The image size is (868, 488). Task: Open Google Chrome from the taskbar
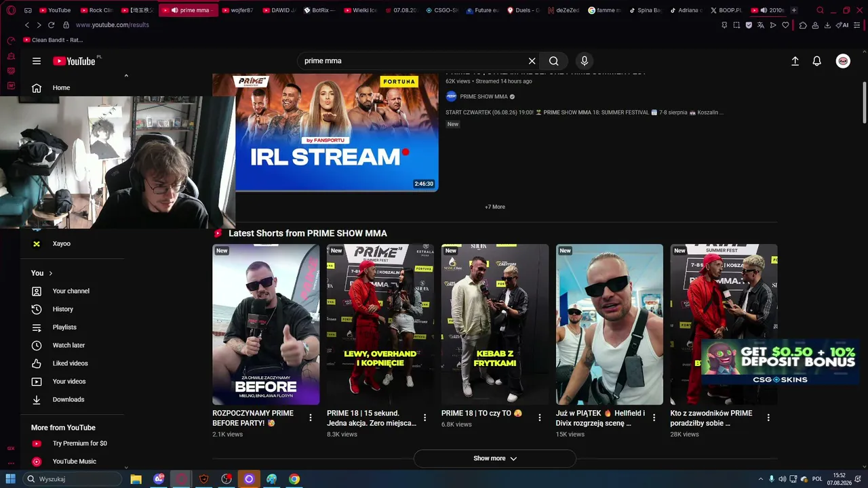coord(294,479)
